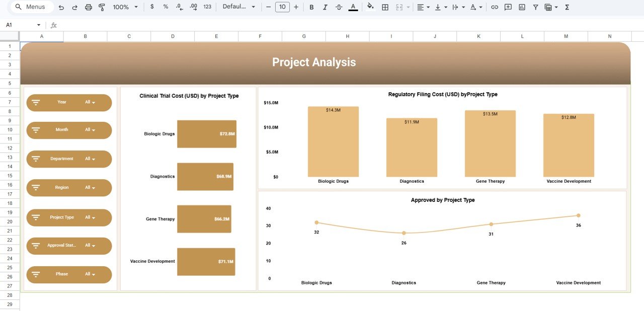Open the borders menu
Viewport: 644px width, 311px height.
[x=384, y=7]
